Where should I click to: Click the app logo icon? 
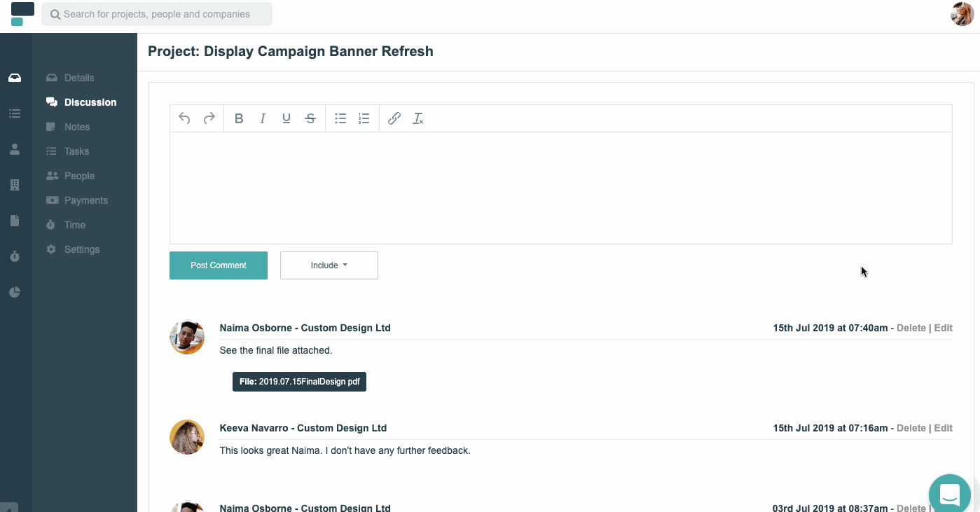[x=22, y=14]
